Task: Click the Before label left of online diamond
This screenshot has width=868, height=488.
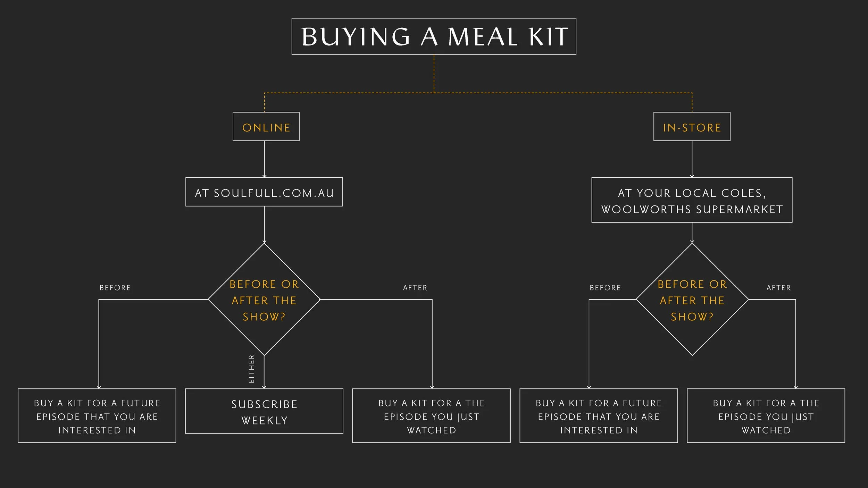Action: pyautogui.click(x=115, y=288)
